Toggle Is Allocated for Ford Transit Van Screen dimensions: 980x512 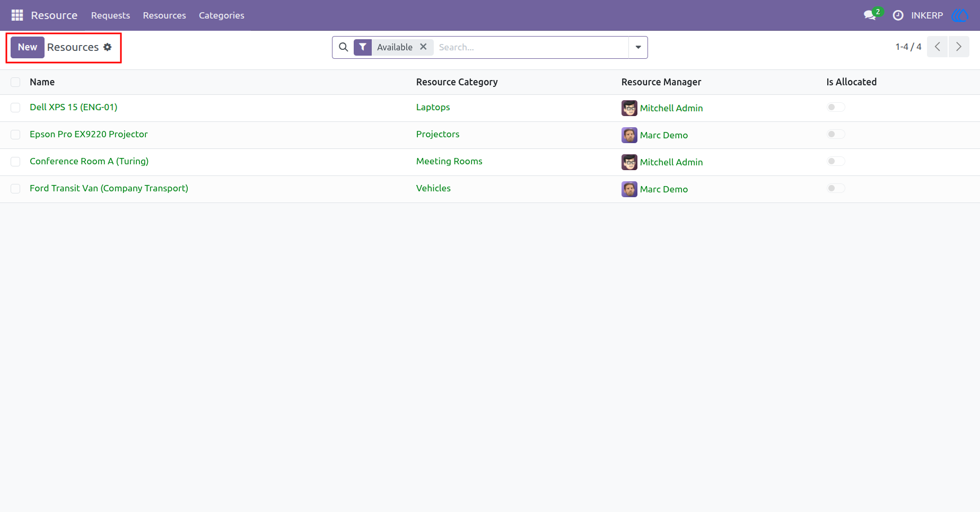[836, 188]
